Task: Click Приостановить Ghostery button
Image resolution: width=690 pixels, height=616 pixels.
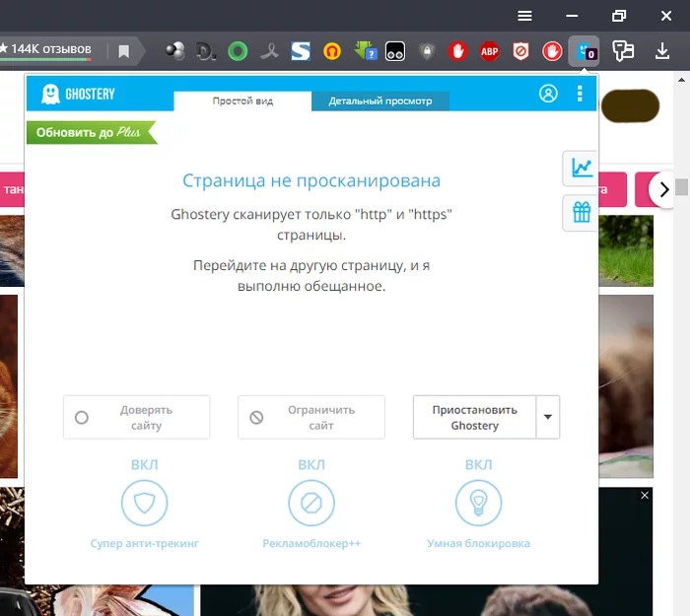Action: 474,417
